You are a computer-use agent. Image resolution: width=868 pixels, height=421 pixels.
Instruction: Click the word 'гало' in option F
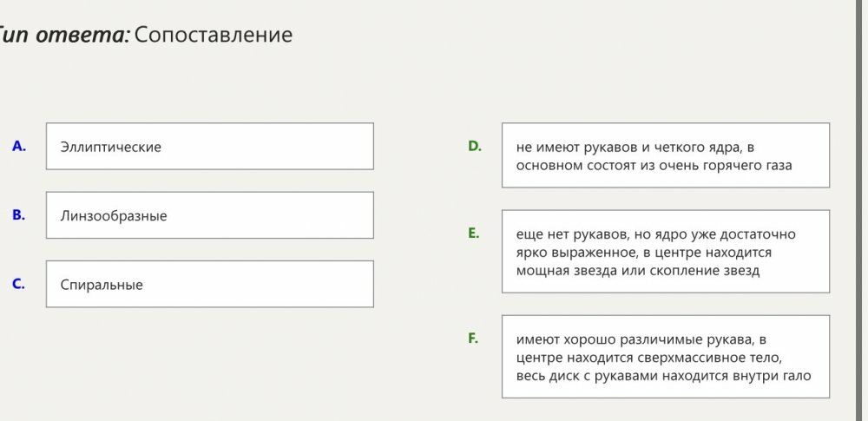pyautogui.click(x=795, y=376)
